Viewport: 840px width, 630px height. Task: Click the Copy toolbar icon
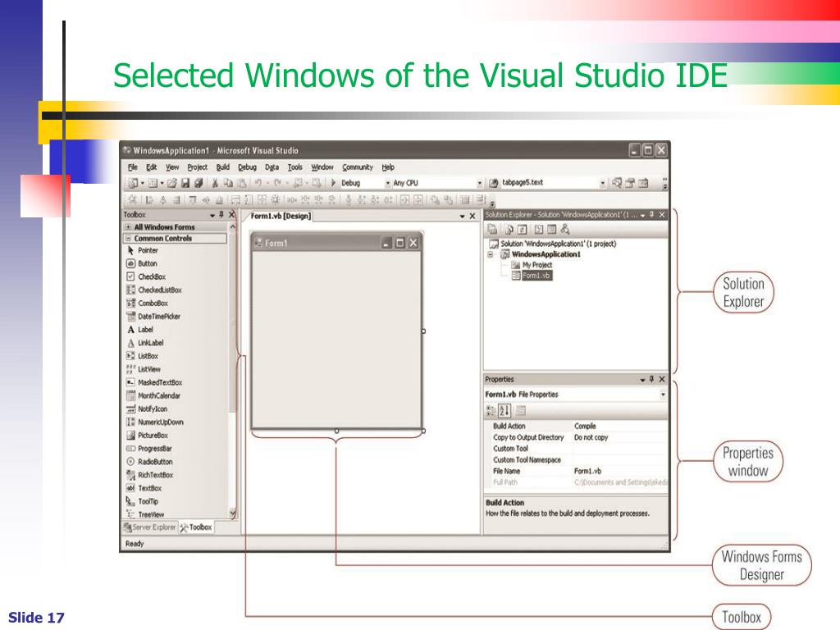[228, 183]
